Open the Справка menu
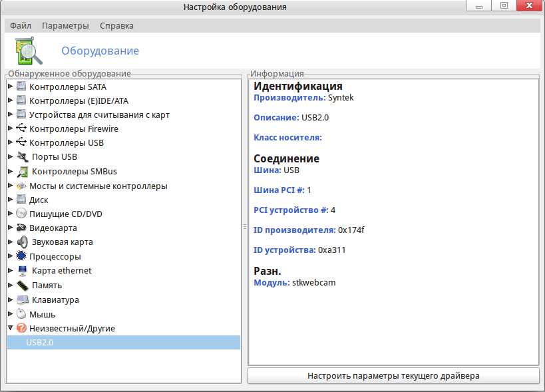 tap(116, 26)
